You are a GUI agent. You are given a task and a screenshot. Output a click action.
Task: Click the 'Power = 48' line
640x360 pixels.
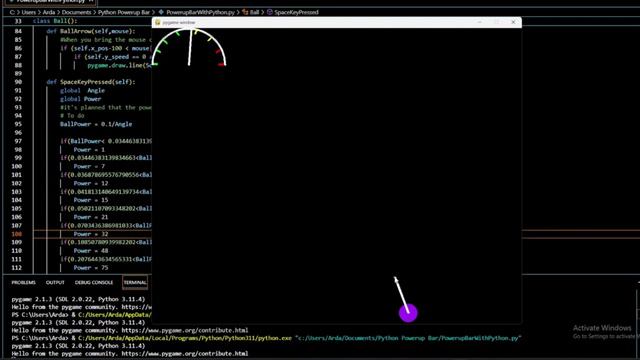91,251
